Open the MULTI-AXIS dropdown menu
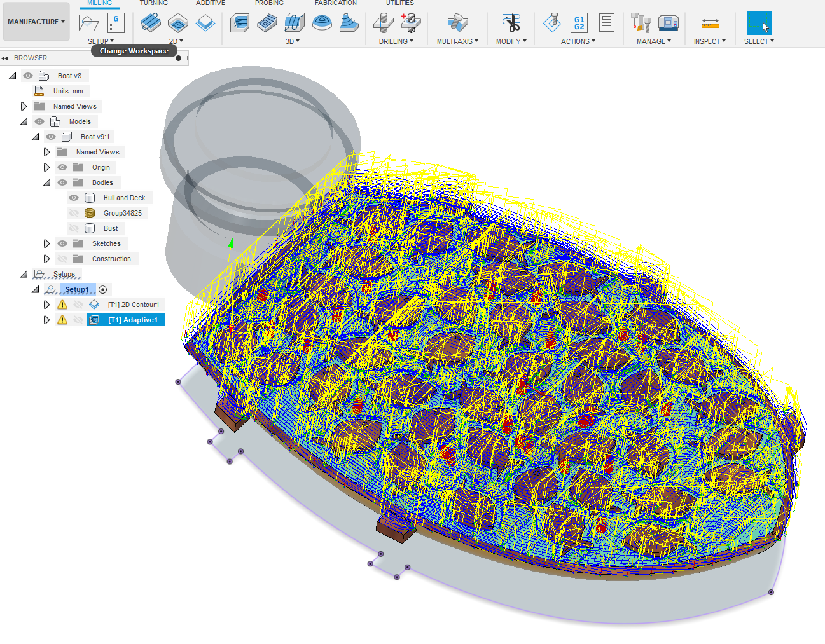Image resolution: width=825 pixels, height=644 pixels. tap(457, 41)
